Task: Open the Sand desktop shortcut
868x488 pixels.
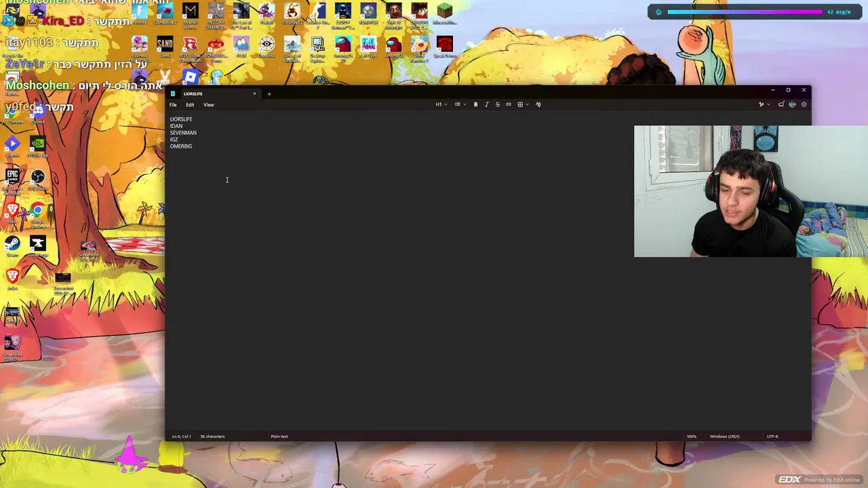Action: point(165,47)
